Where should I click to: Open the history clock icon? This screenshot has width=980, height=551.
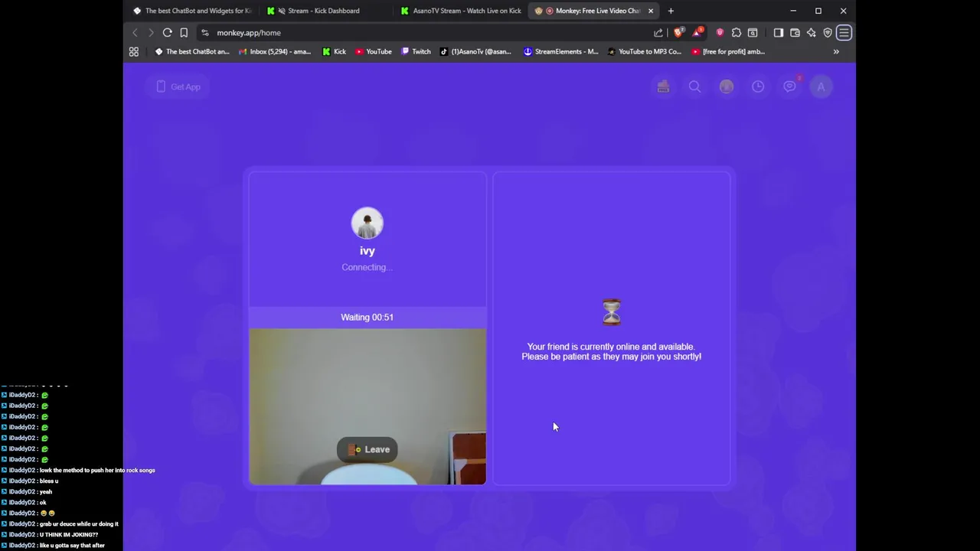(758, 86)
